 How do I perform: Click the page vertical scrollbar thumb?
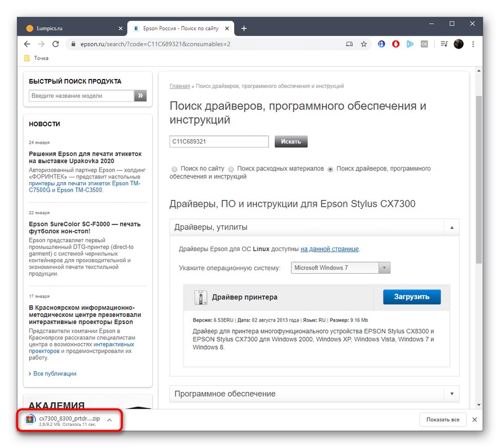point(478,179)
